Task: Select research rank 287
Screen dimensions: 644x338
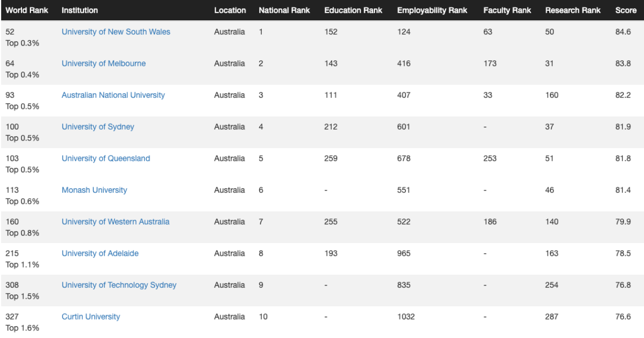Action: click(x=552, y=317)
